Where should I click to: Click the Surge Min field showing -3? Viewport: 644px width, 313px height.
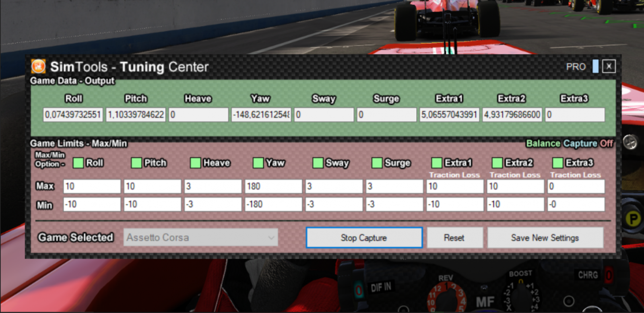point(394,204)
